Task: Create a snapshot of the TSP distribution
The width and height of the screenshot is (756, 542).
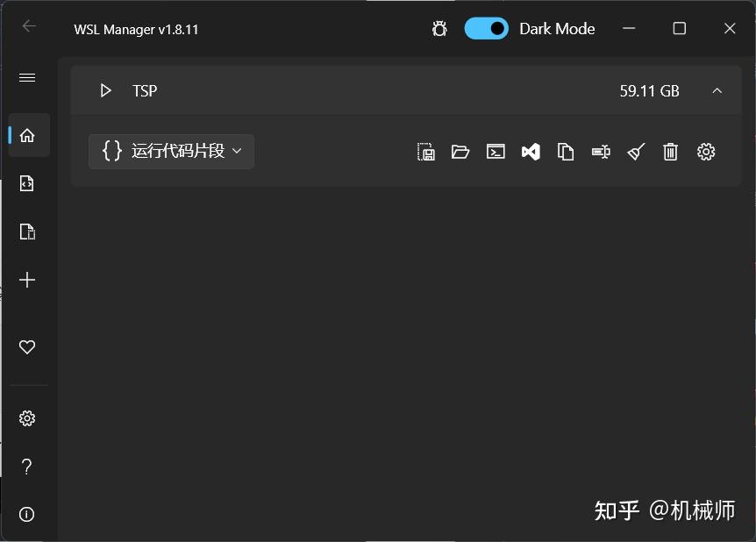Action: tap(425, 152)
